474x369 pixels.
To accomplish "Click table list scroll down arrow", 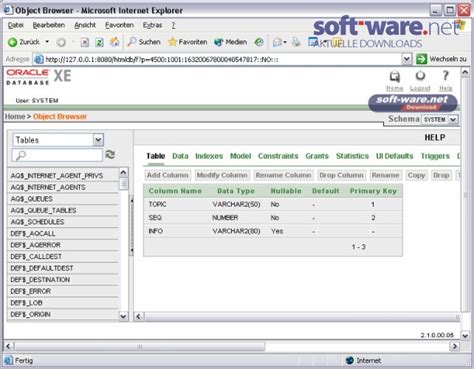I will coord(123,316).
